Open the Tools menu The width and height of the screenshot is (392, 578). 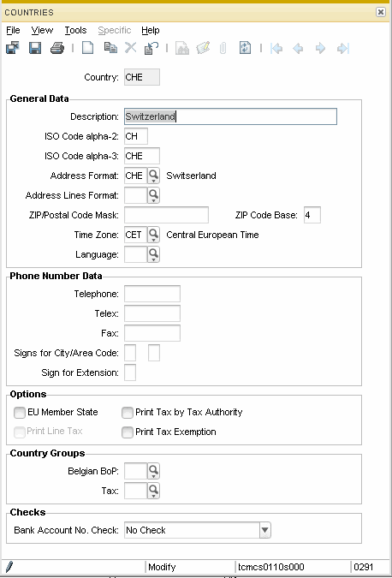pyautogui.click(x=75, y=30)
